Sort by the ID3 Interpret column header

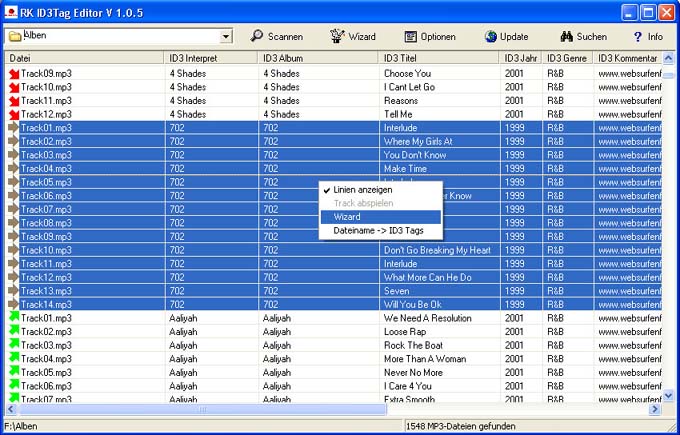[210, 58]
